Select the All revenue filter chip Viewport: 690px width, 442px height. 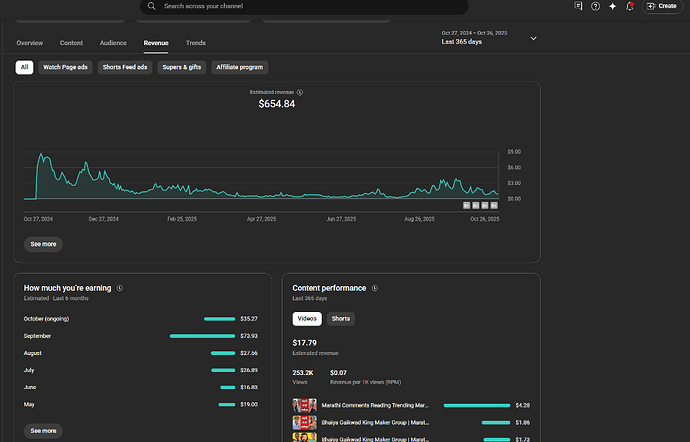tap(24, 67)
